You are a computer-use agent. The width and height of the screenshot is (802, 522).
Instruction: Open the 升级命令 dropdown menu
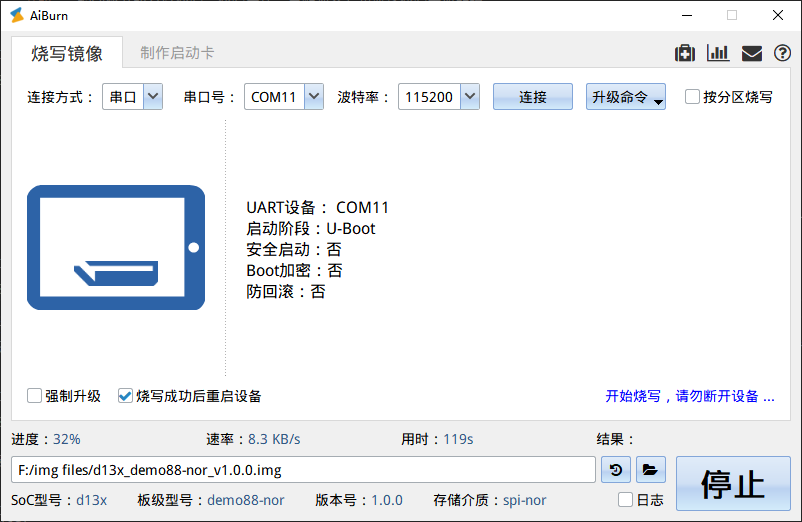(x=626, y=97)
